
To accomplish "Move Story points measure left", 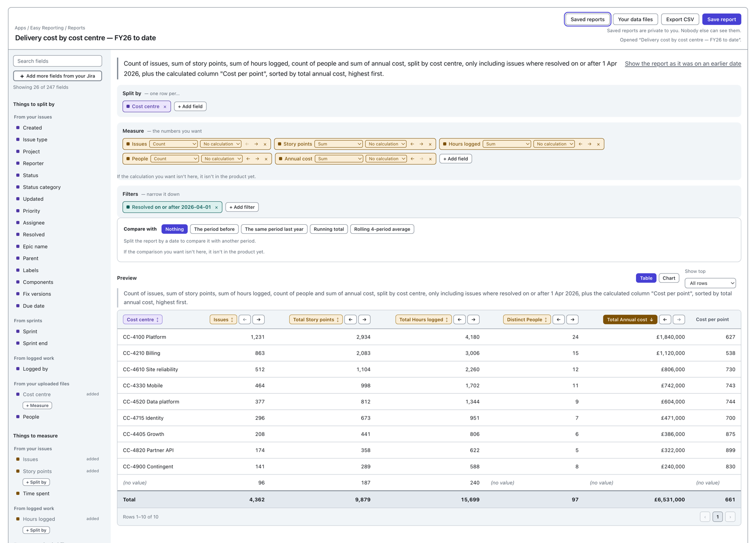I will pyautogui.click(x=412, y=144).
